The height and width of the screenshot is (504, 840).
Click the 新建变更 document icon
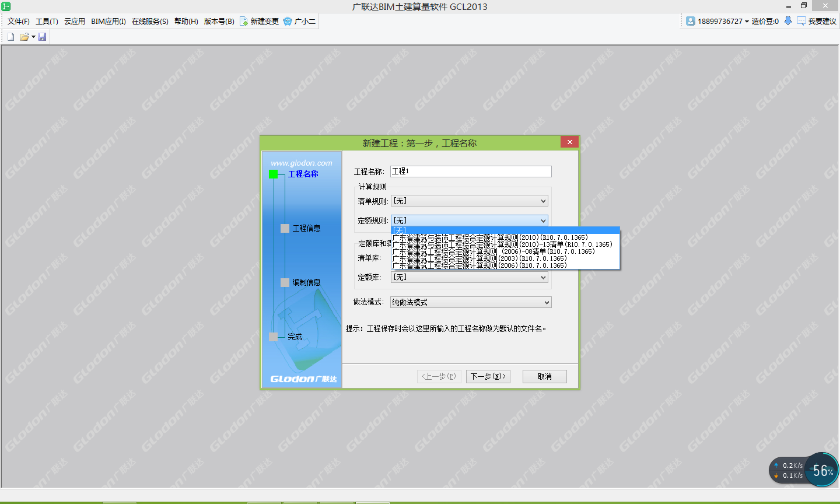[x=244, y=21]
